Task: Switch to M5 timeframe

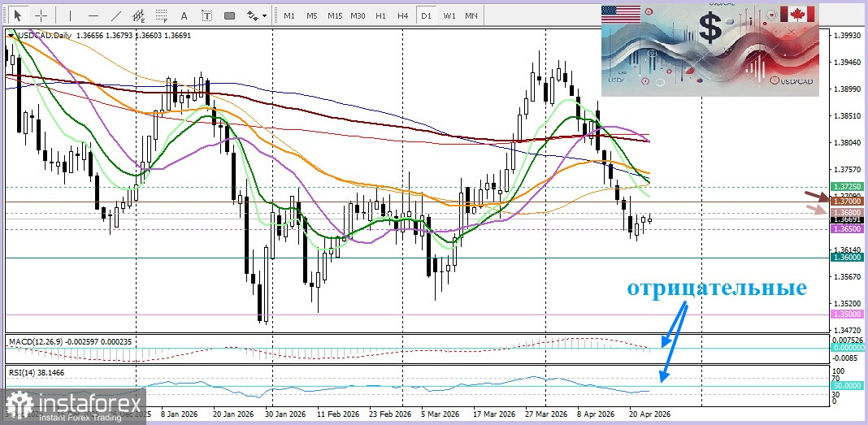Action: (x=311, y=15)
